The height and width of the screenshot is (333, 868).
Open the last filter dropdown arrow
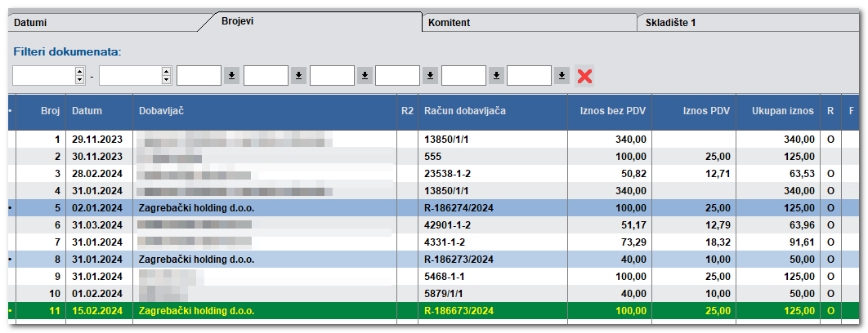(562, 76)
